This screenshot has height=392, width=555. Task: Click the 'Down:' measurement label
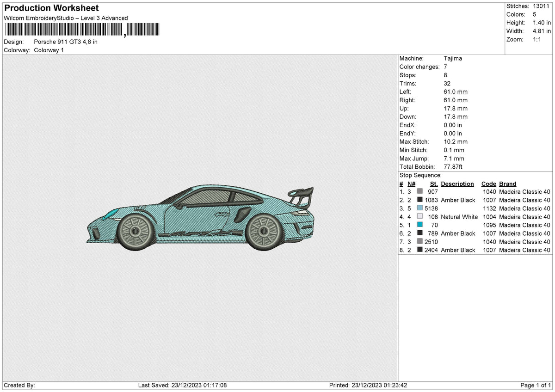click(x=408, y=116)
